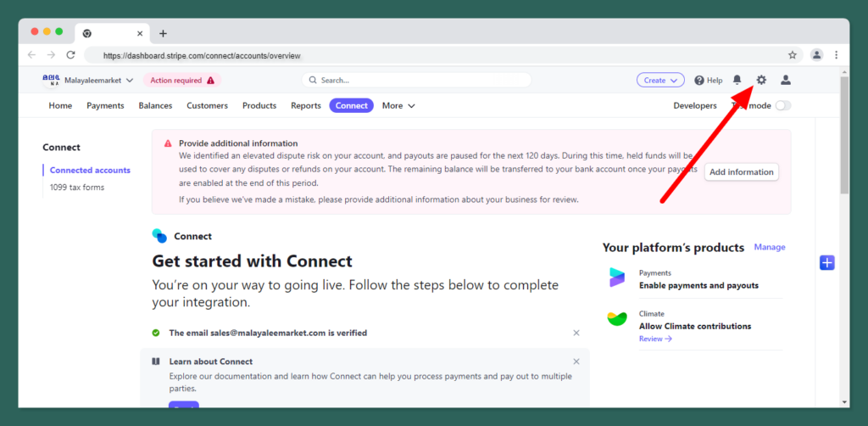Open the Create dropdown
This screenshot has width=868, height=426.
(660, 81)
